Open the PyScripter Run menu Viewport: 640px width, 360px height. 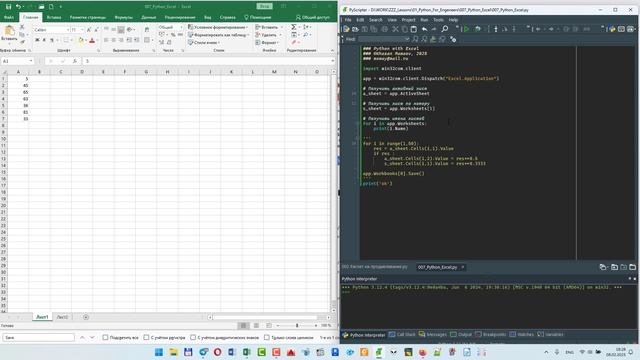[424, 20]
